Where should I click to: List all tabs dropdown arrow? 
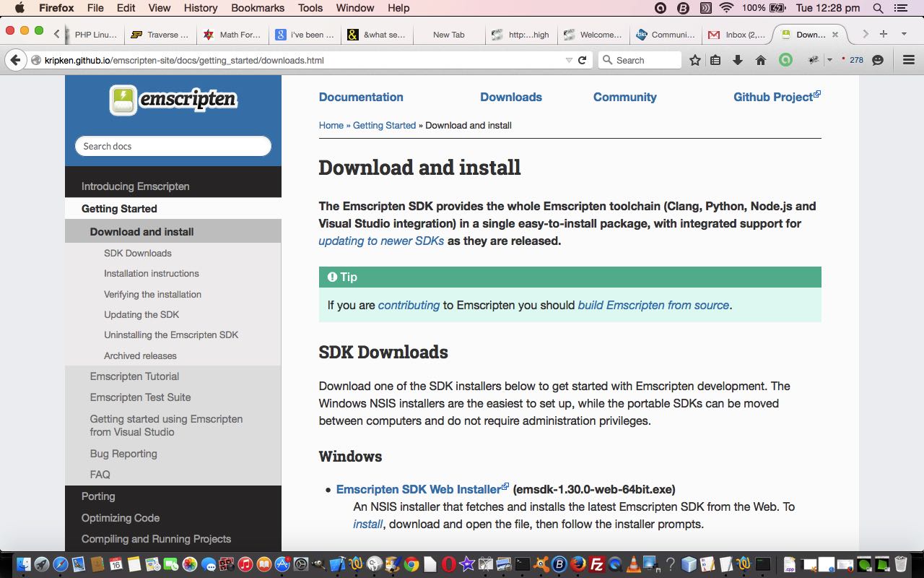(904, 34)
